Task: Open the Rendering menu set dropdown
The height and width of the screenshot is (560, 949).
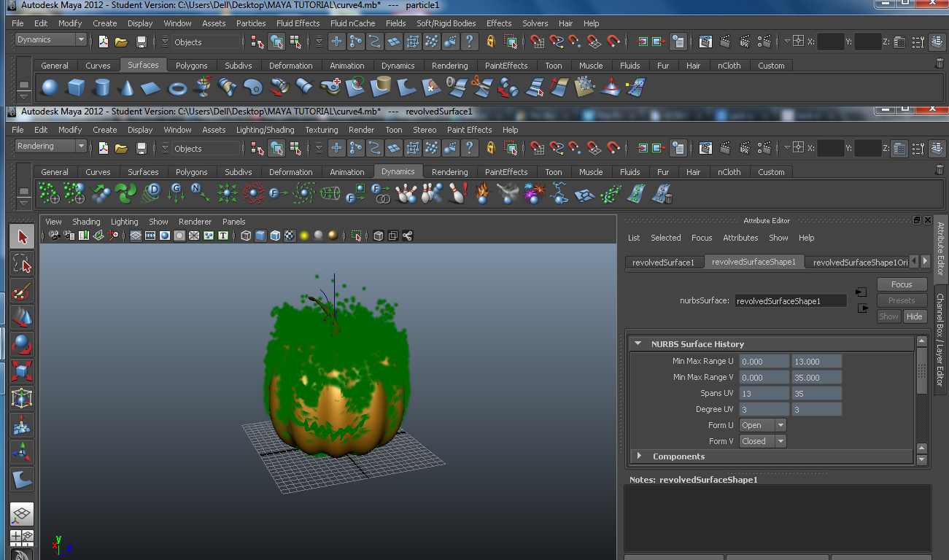Action: coord(50,146)
